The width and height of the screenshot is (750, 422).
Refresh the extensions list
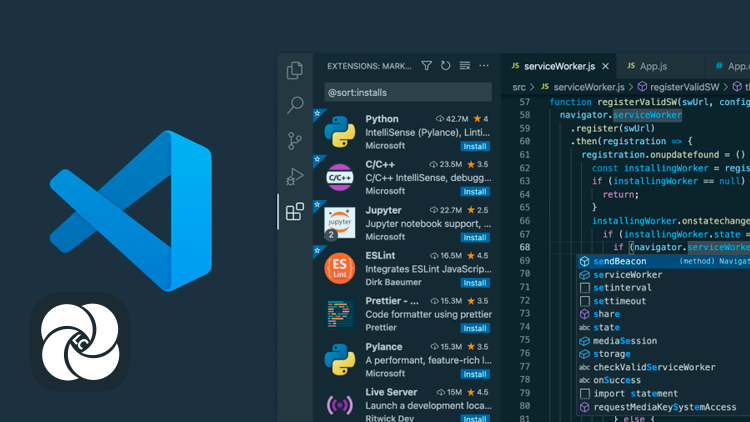(x=445, y=66)
